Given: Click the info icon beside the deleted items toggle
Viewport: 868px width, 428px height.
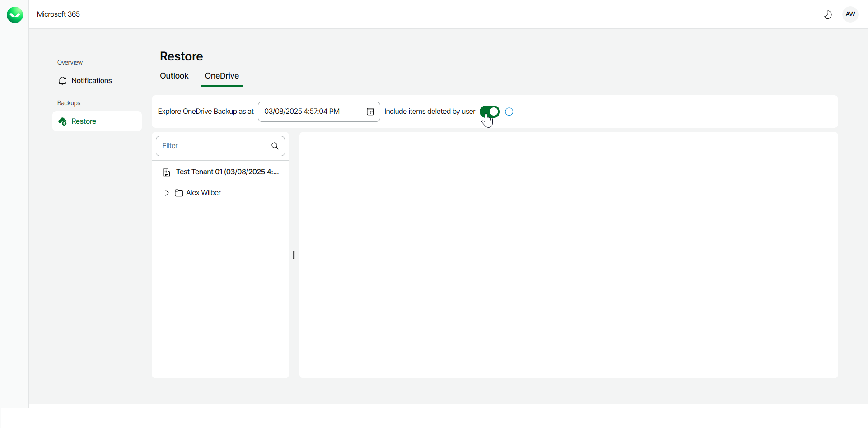Looking at the screenshot, I should pos(509,112).
